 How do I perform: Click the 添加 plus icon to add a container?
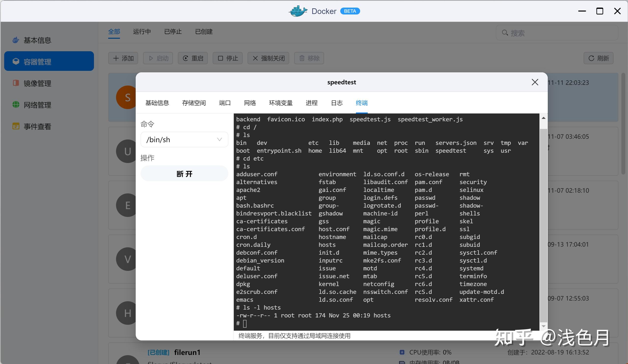point(116,58)
